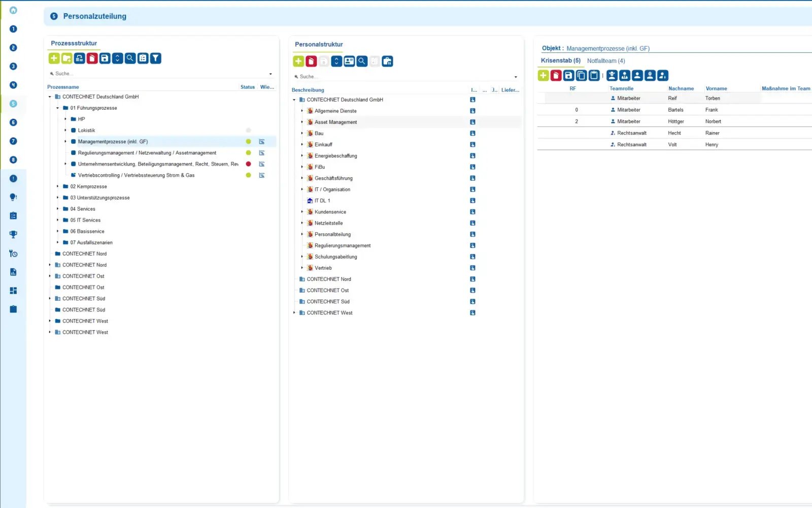The width and height of the screenshot is (812, 508).
Task: Collapse the CONTECHNET Deutschland GmbH node in Personalstruktur
Action: click(x=294, y=100)
